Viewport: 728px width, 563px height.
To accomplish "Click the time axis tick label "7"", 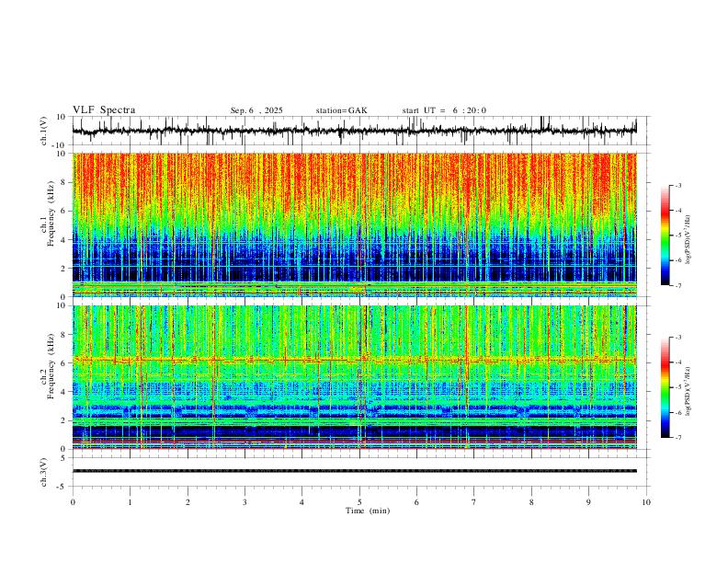I will (474, 502).
